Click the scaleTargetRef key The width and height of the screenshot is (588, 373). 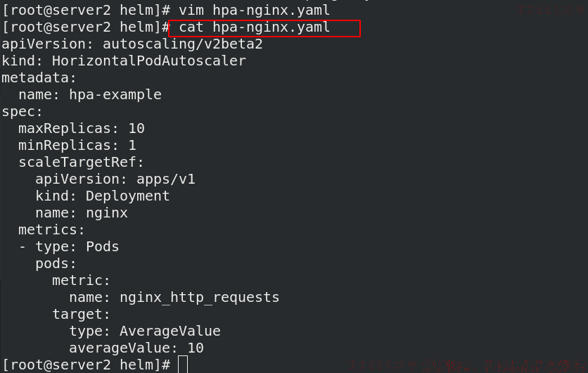pyautogui.click(x=81, y=162)
